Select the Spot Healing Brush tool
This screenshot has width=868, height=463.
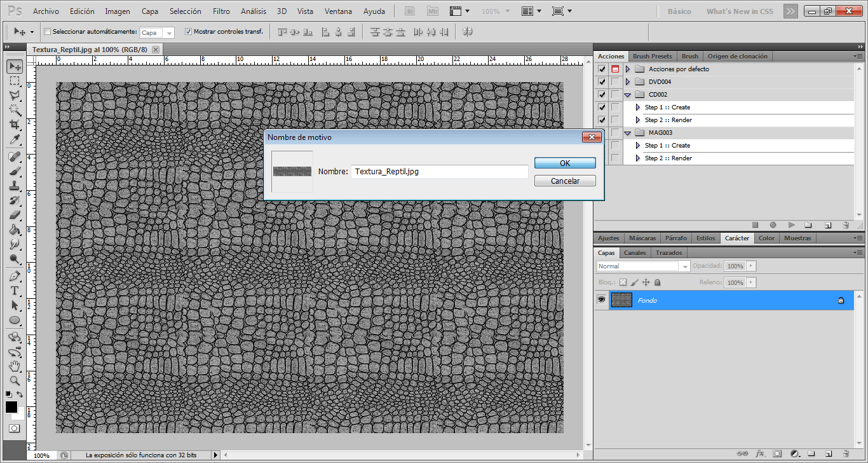(15, 156)
